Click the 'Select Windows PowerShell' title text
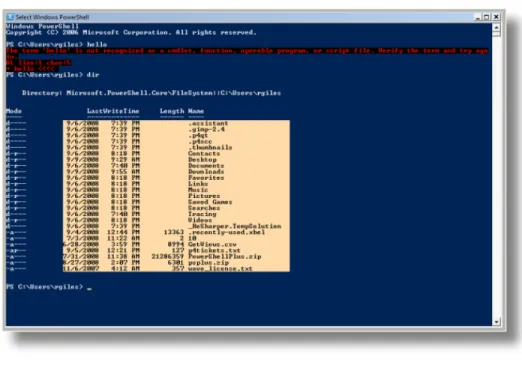This screenshot has width=522, height=369. click(x=52, y=17)
